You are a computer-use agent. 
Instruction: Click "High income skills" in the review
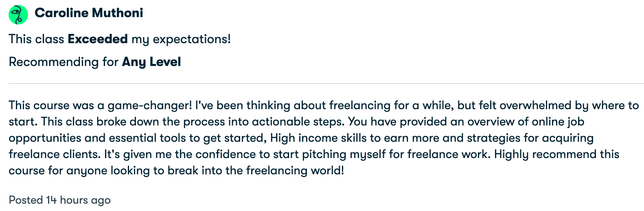tap(318, 138)
